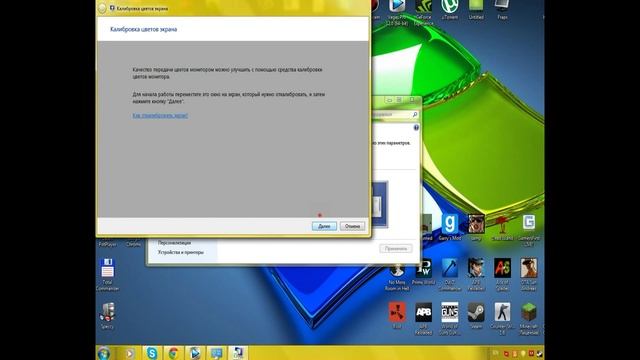Image resolution: width=640 pixels, height=360 pixels.
Task: Switch to the color calibration taskbar item
Action: point(237,353)
